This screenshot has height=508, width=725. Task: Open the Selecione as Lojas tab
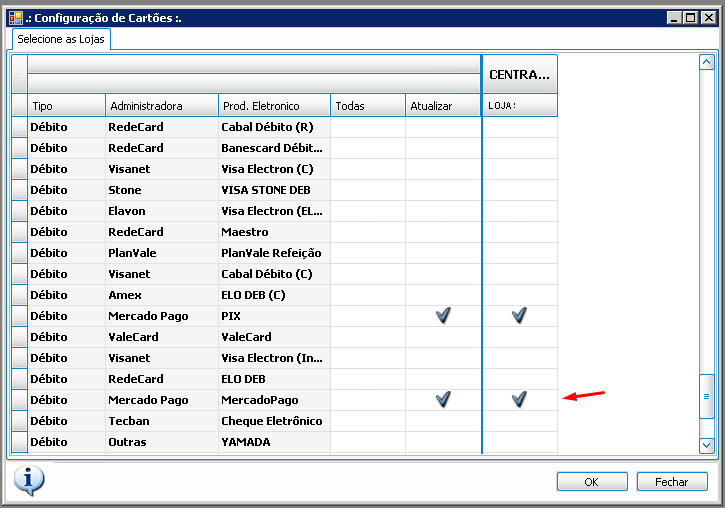coord(61,39)
